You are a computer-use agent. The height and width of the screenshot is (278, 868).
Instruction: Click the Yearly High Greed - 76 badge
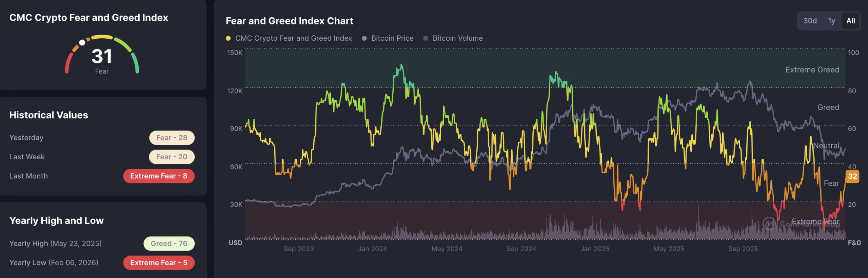[169, 243]
